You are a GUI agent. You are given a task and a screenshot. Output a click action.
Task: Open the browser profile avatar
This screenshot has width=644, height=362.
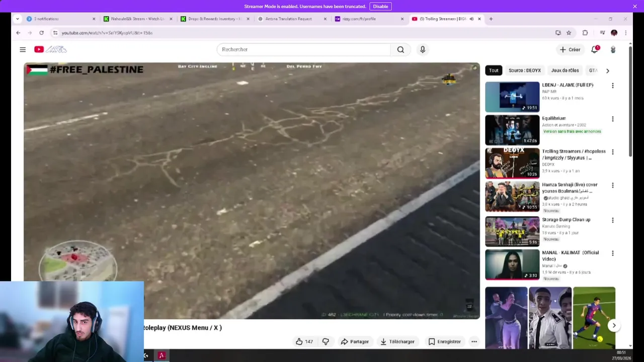(x=614, y=33)
